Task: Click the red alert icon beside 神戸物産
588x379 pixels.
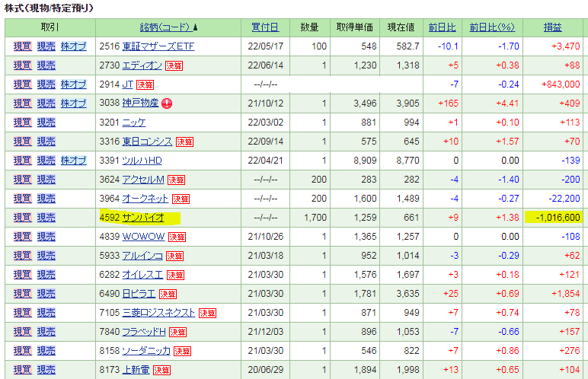Action: pos(167,104)
